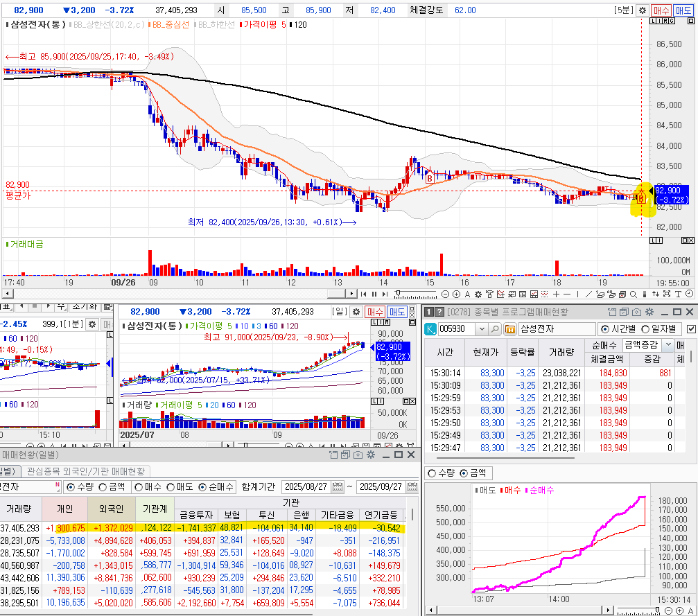Click the blue 매도 sell button in main chart header
Screen dimensions: 698x616
(x=683, y=10)
